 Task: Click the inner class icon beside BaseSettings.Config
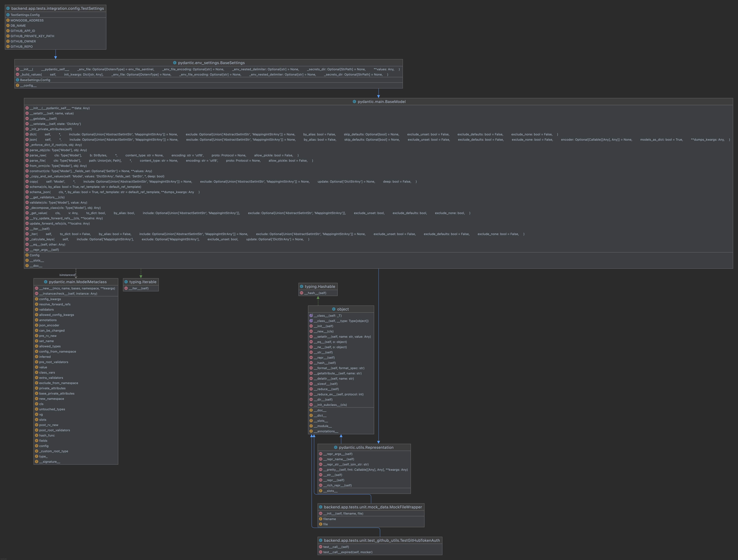click(x=17, y=80)
